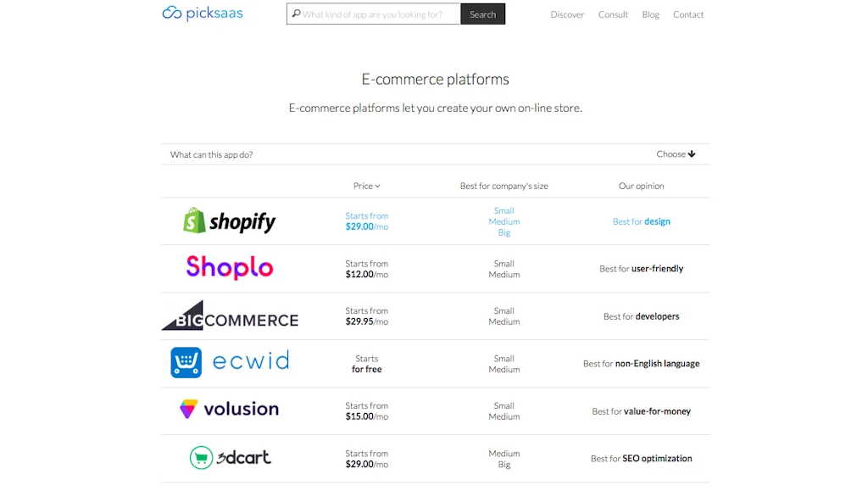Select 'Medium' company size under Shopify
This screenshot has width=868, height=491.
504,220
